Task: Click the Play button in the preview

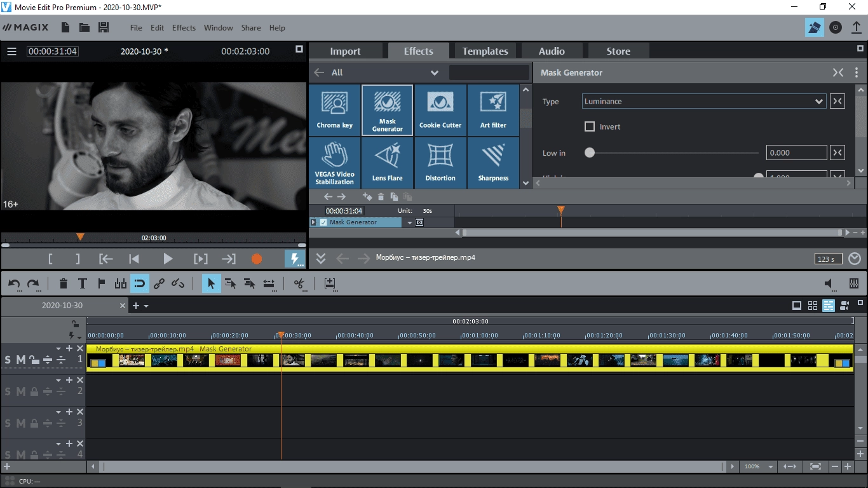Action: (x=168, y=259)
